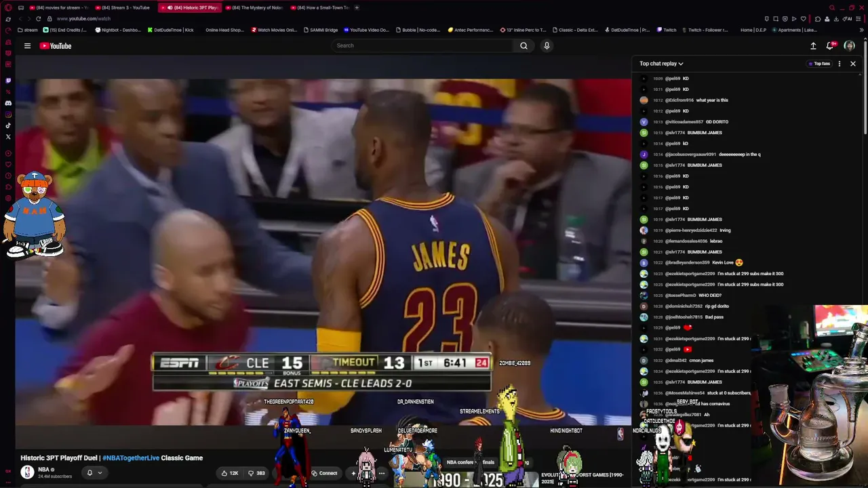Open TikTok in the Opera sidebar
This screenshot has height=488, width=868.
tap(8, 125)
